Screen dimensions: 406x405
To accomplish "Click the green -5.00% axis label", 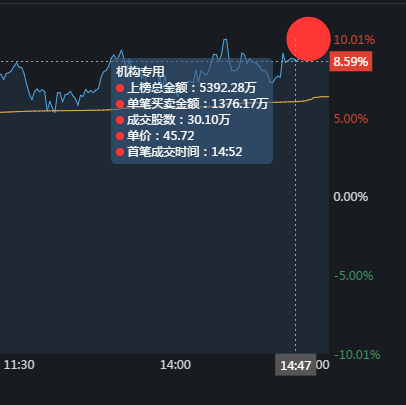I will 353,276.
